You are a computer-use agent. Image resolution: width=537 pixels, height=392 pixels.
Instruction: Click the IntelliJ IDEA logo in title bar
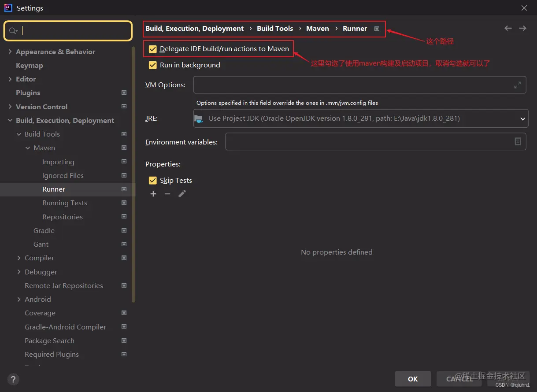coord(8,8)
